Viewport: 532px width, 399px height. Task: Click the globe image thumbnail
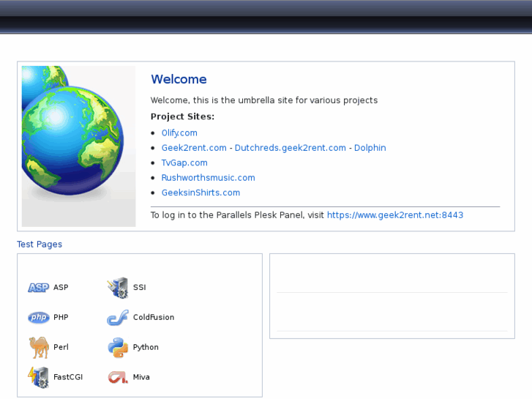pyautogui.click(x=78, y=146)
